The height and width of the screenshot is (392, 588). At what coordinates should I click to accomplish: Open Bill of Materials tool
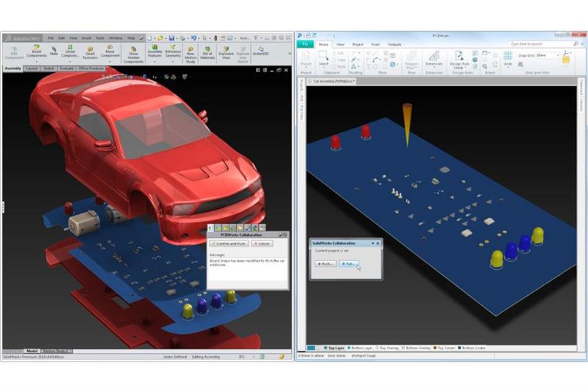(x=207, y=52)
